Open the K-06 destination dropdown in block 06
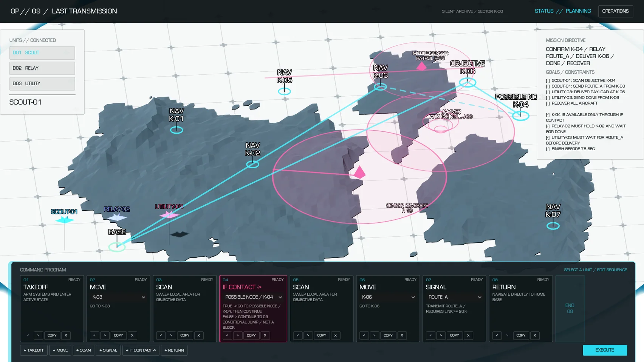Screen dimensions: 644x362 pos(388,297)
